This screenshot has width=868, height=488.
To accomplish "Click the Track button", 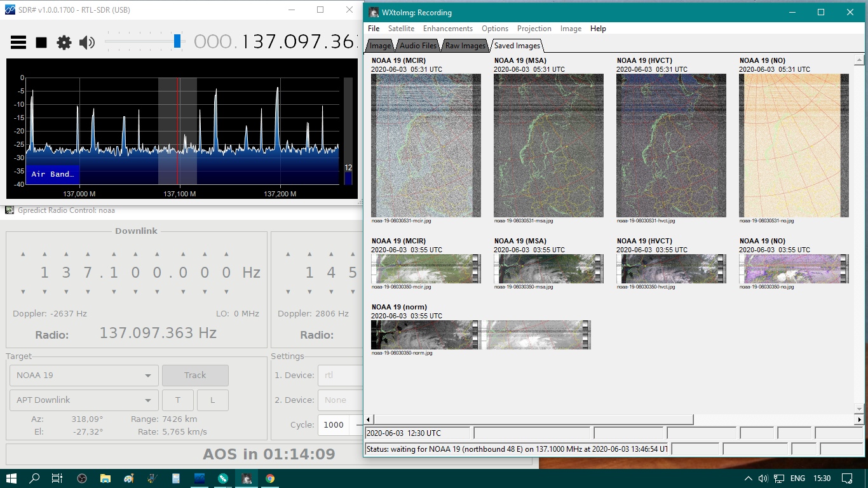I will (195, 376).
